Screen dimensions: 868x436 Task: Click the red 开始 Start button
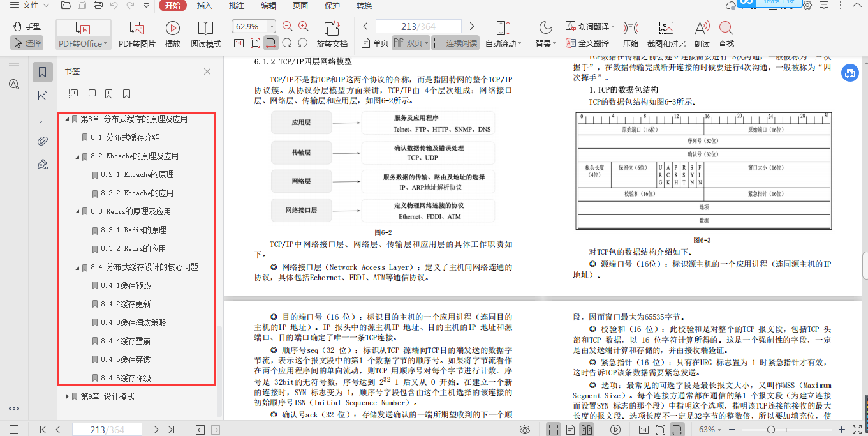coord(172,6)
